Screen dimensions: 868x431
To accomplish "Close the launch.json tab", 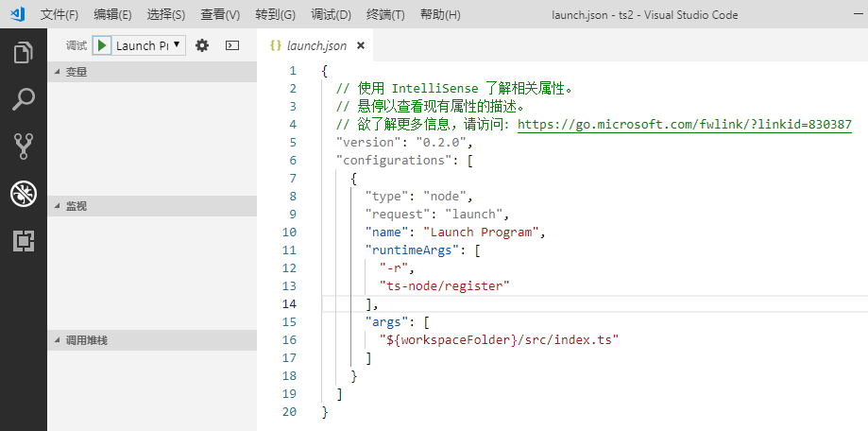I will [361, 45].
